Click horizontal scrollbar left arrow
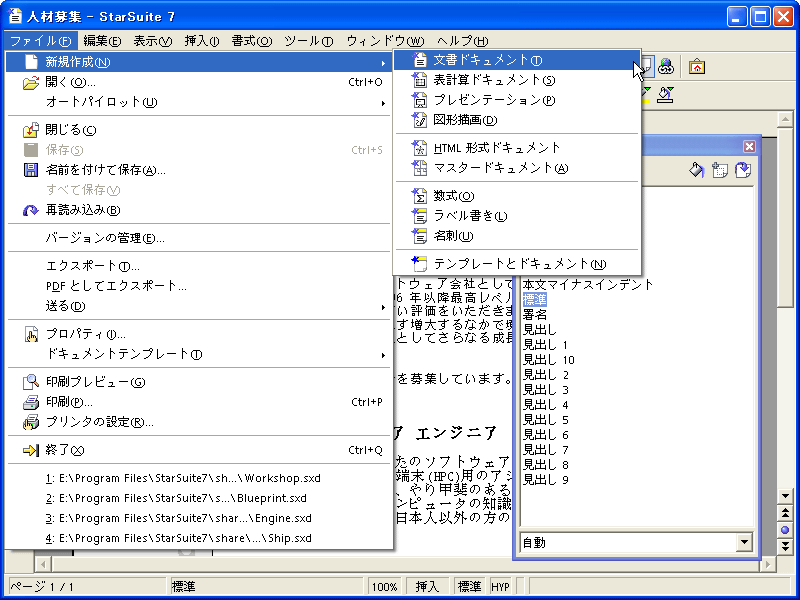The height and width of the screenshot is (600, 800). [43, 564]
